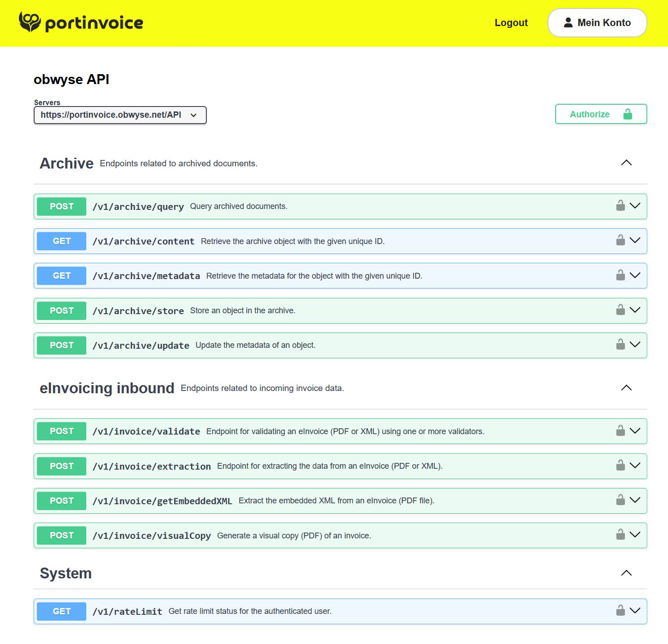Click the green lock icon in Authorize
The image size is (668, 644).
coord(628,114)
